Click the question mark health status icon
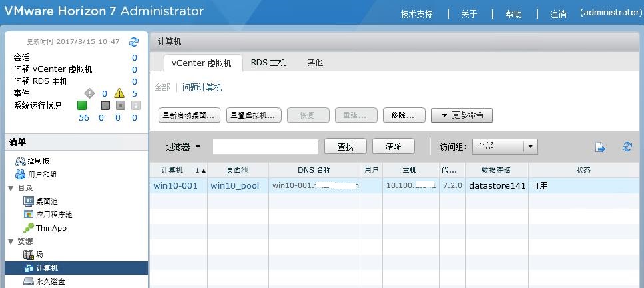 (x=136, y=105)
